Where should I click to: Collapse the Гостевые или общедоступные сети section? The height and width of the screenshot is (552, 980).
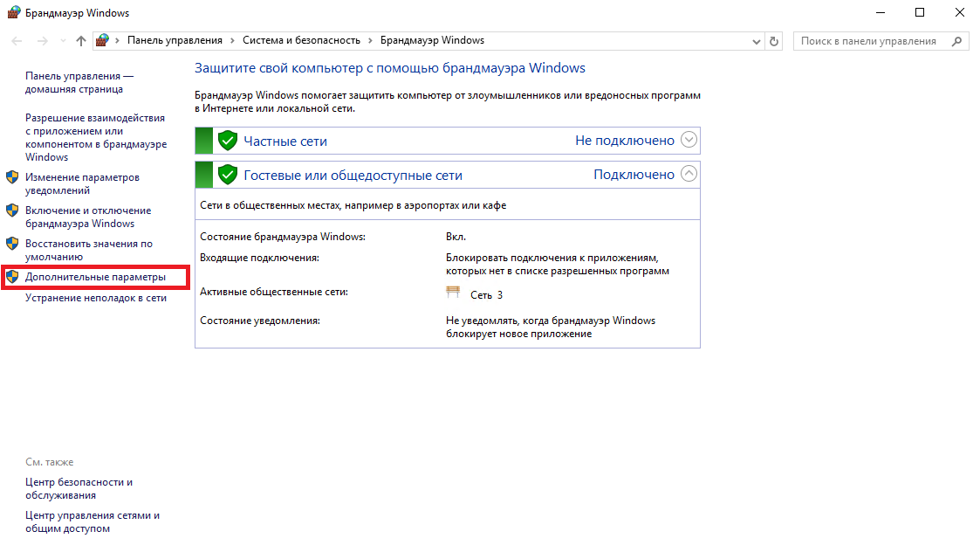(689, 174)
